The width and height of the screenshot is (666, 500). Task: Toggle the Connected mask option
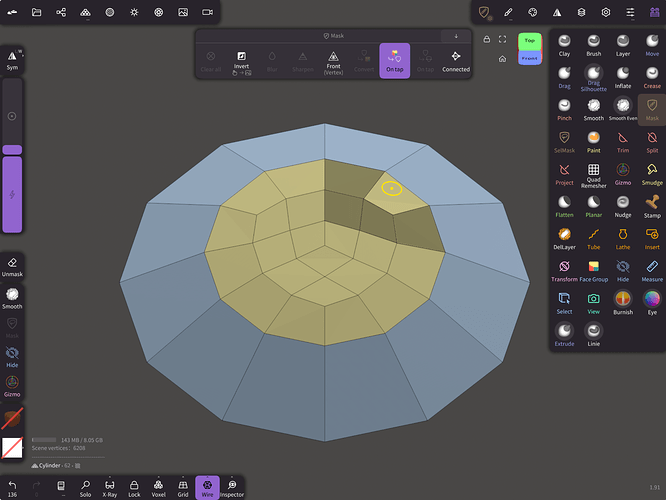point(456,61)
